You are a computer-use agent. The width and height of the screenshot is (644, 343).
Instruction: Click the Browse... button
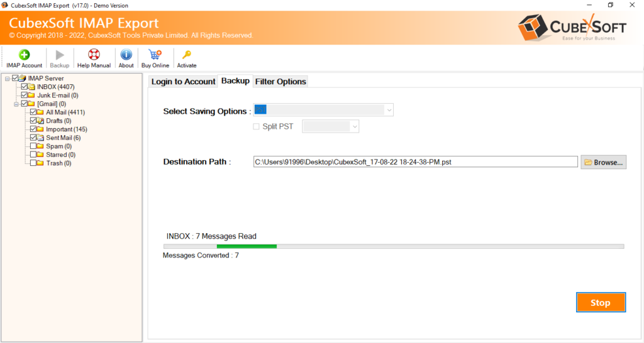coord(603,162)
